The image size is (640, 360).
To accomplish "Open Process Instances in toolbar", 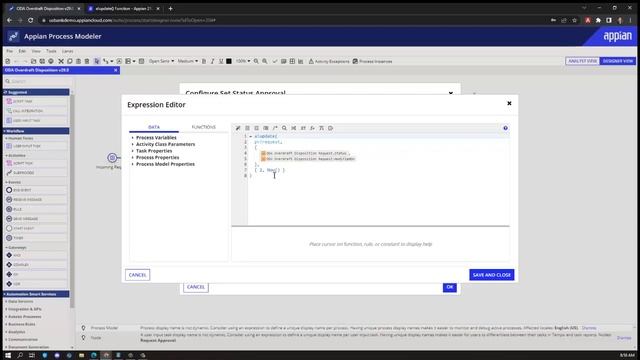I will pyautogui.click(x=372, y=61).
